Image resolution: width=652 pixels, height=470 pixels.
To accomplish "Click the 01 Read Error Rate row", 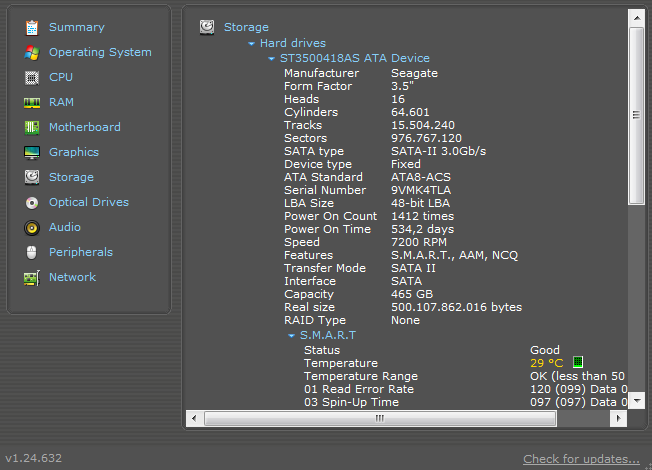I will tap(465, 389).
